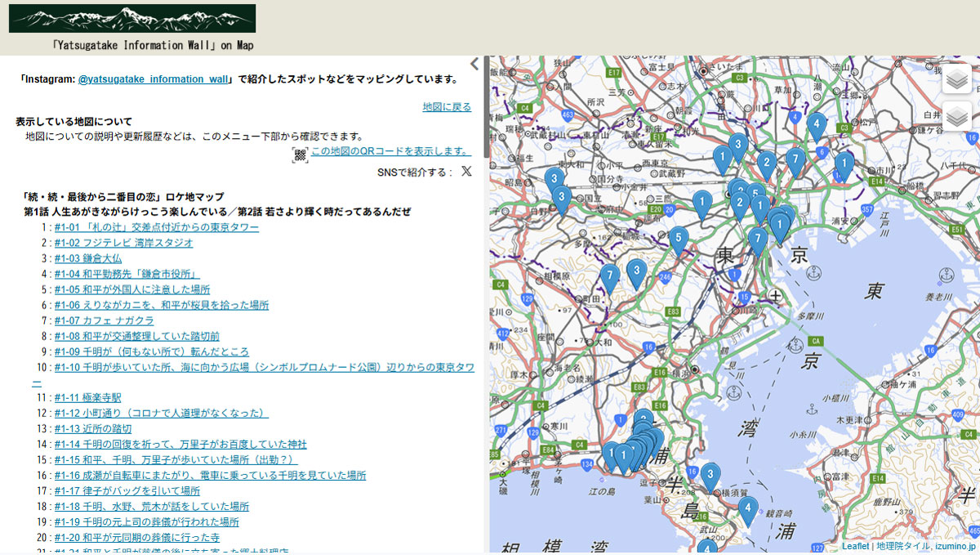Open link #1-13 近所の踏切
The width and height of the screenshot is (980, 555).
click(93, 429)
